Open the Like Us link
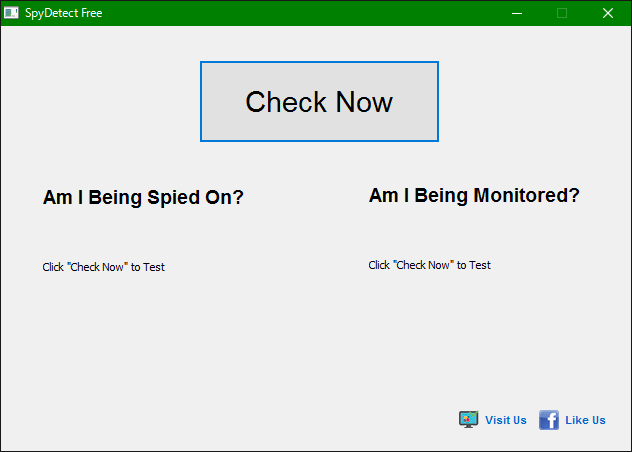This screenshot has width=632, height=452. 585,420
